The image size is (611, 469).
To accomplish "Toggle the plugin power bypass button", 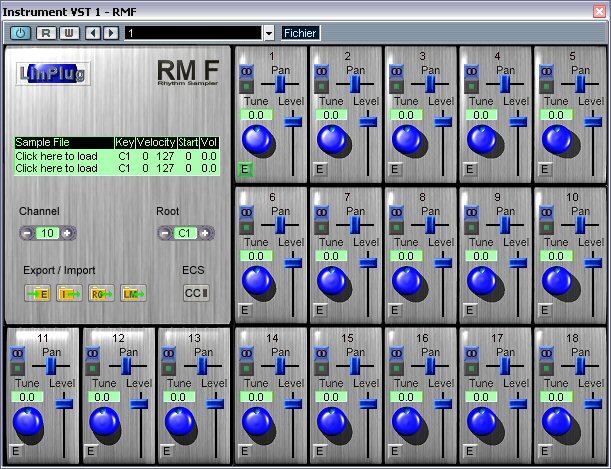I will [20, 33].
